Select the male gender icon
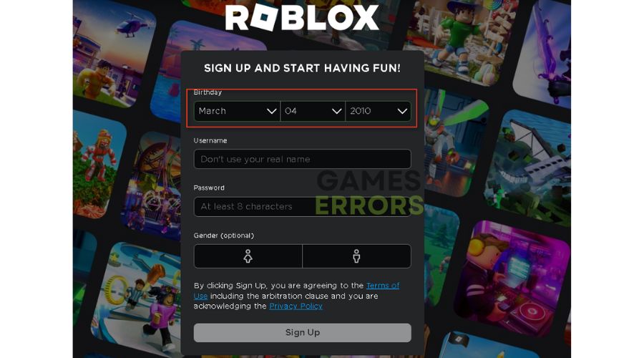 click(356, 256)
